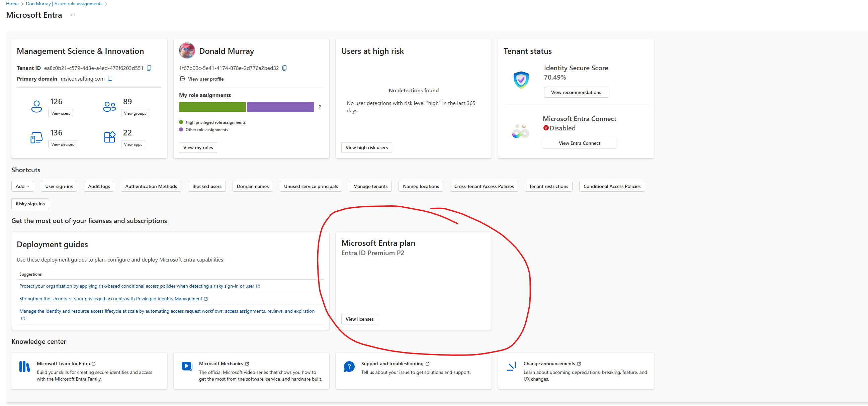868x406 pixels.
Task: Click the Microsoft Learn for Entra books icon
Action: tap(25, 367)
